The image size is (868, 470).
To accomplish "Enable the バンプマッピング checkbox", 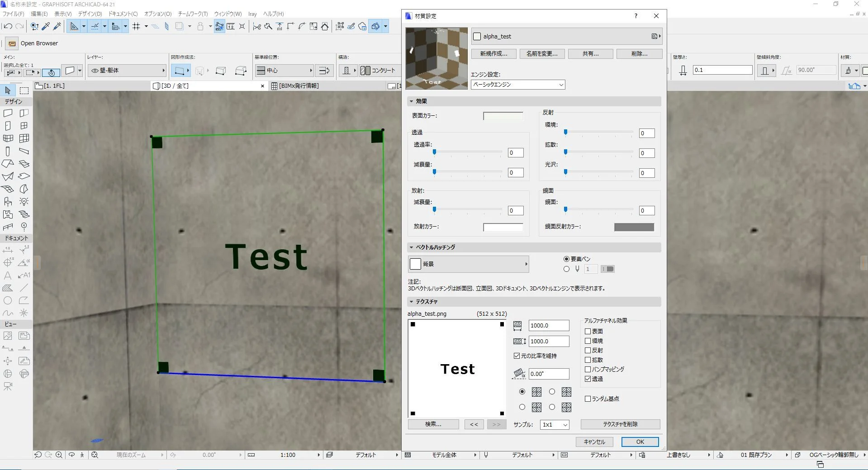I will 588,369.
